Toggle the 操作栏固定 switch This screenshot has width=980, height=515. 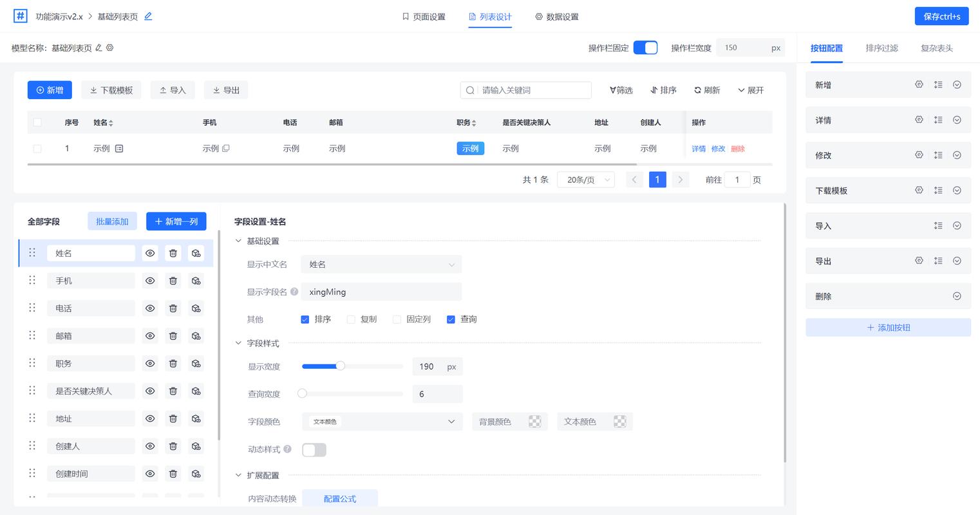[x=645, y=48]
